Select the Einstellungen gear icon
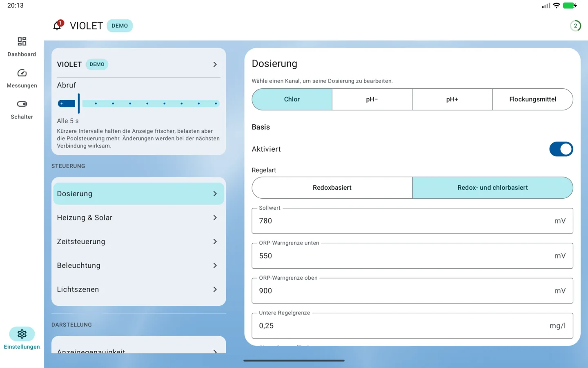This screenshot has width=588, height=368. pyautogui.click(x=22, y=334)
